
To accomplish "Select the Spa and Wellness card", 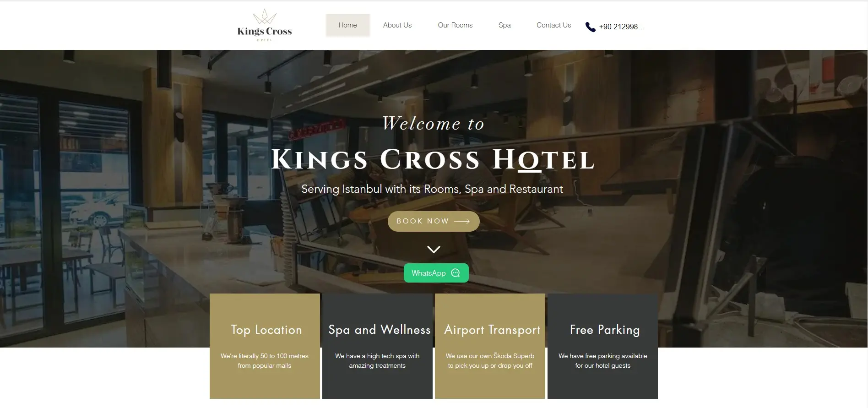I will (377, 346).
